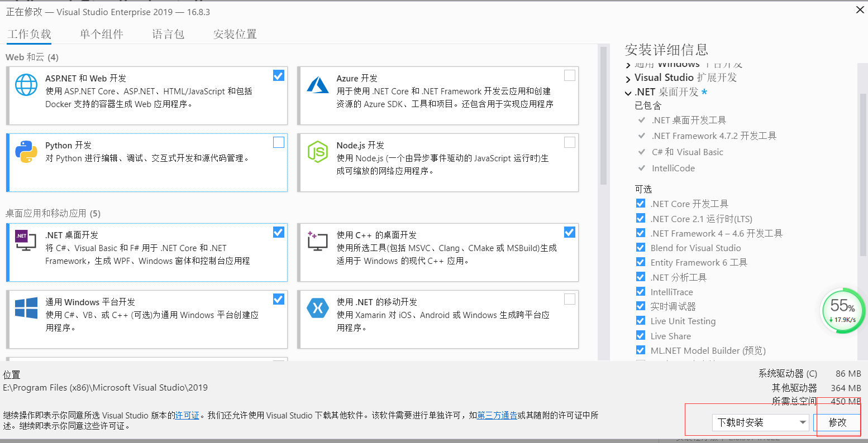Viewport: 868px width, 443px height.
Task: Click the Xamarin mobile development icon
Action: 317,308
